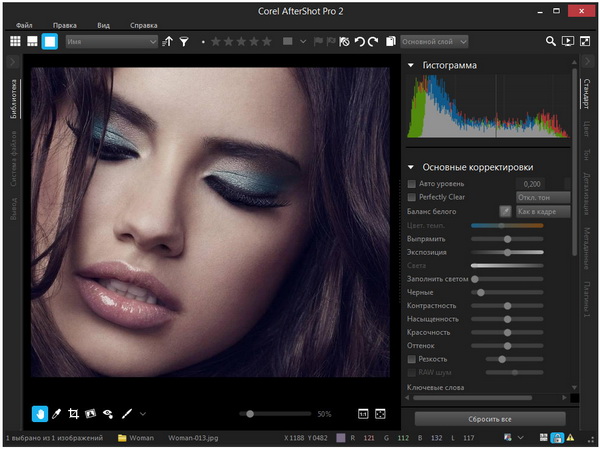This screenshot has height=449, width=600.
Task: Pick the white balance eyedropper tool in bottom toolbar
Action: 57,412
